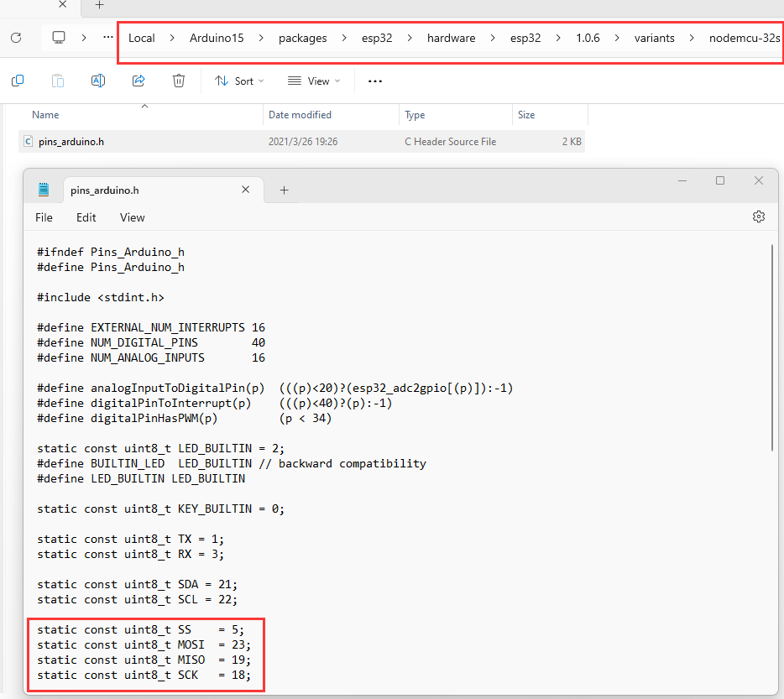Open Notepad View menu
This screenshot has width=784, height=699.
click(132, 217)
